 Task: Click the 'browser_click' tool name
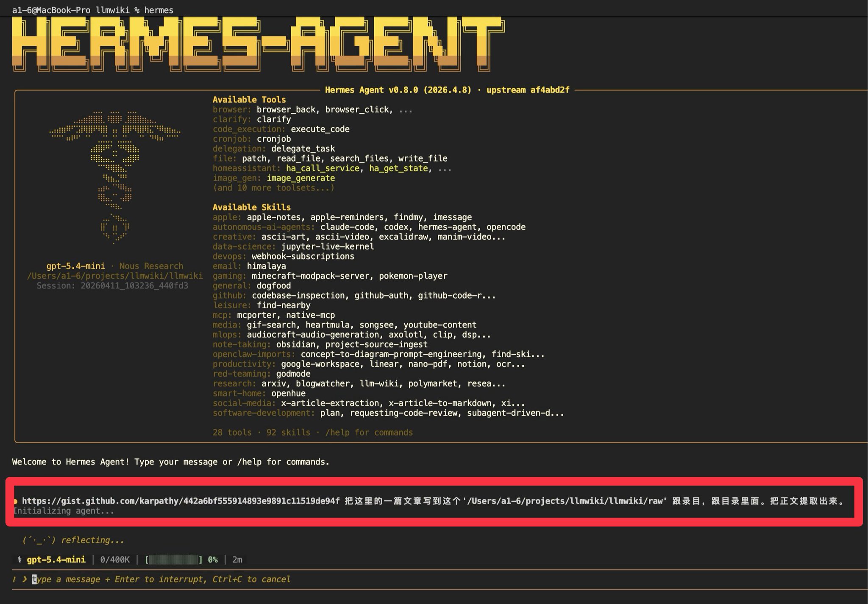[357, 109]
